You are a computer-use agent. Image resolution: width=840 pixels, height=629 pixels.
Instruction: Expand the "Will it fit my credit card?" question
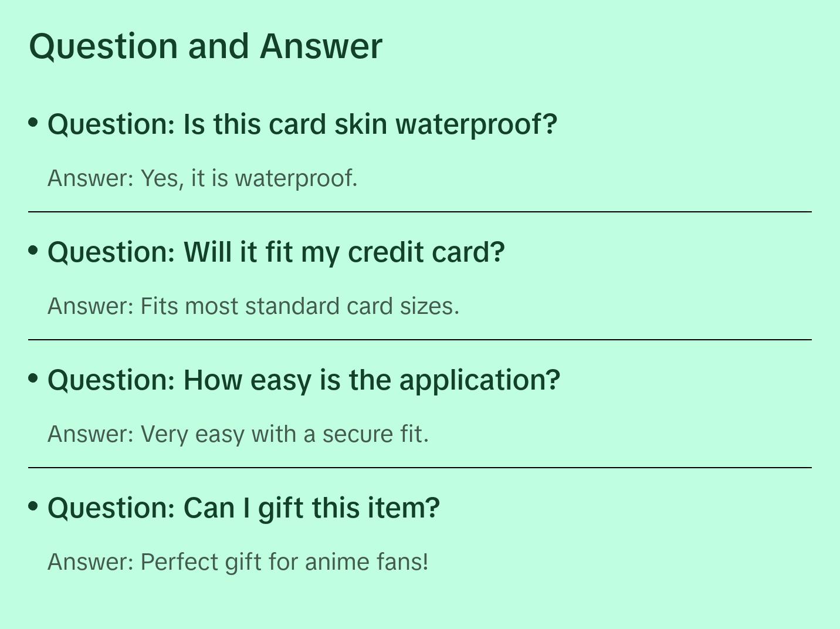click(344, 252)
